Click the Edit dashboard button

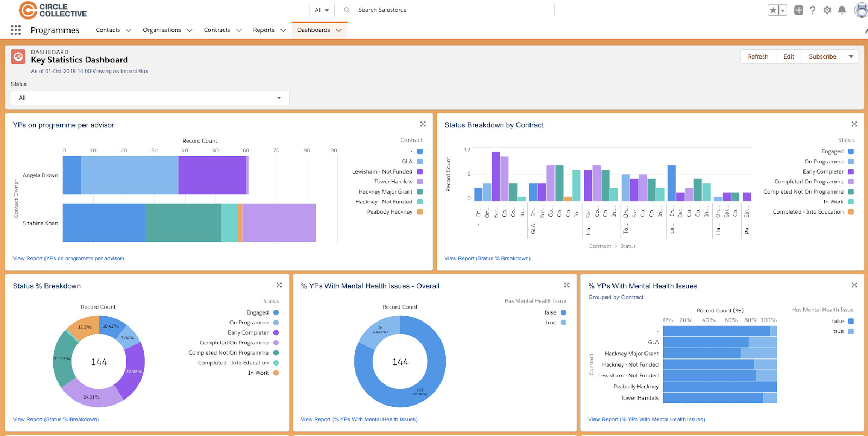point(789,56)
